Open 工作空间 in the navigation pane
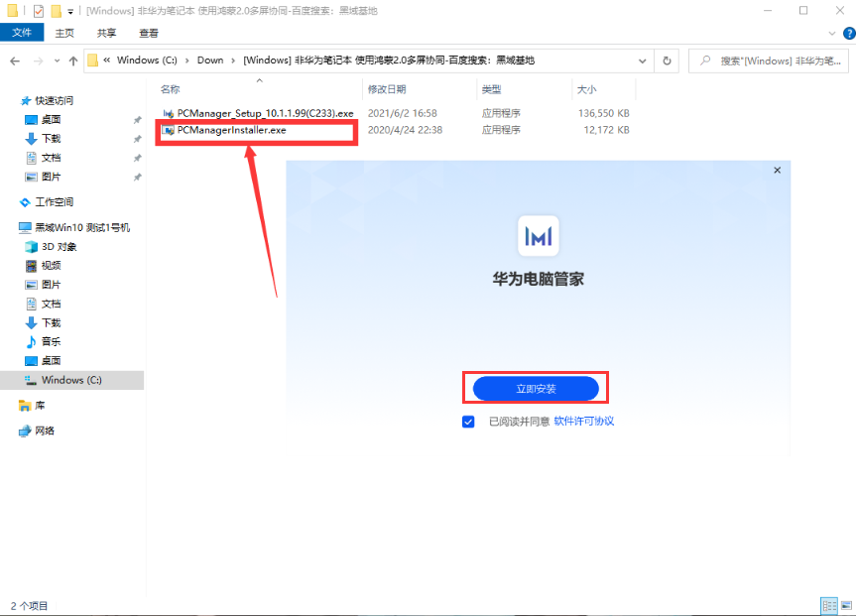The image size is (856, 616). click(x=54, y=202)
